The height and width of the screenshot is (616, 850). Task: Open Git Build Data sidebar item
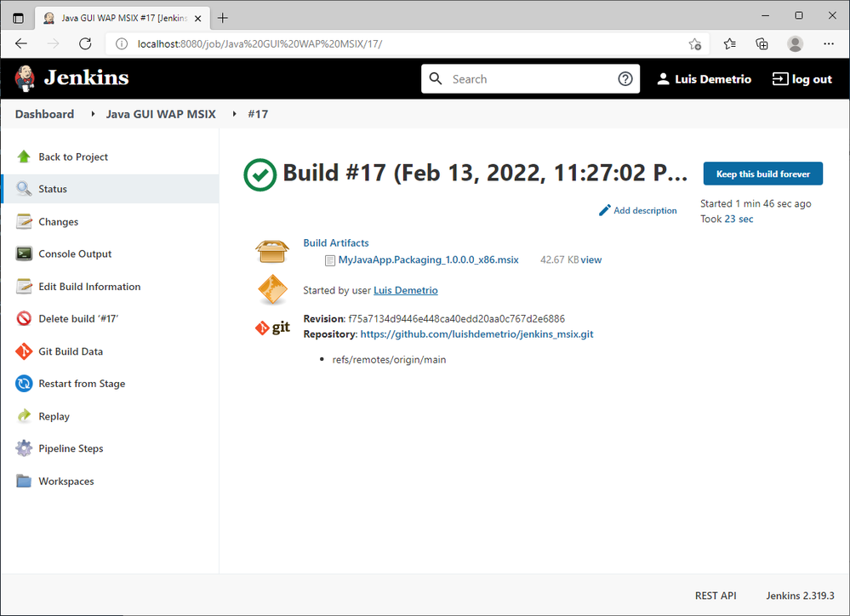click(110, 351)
